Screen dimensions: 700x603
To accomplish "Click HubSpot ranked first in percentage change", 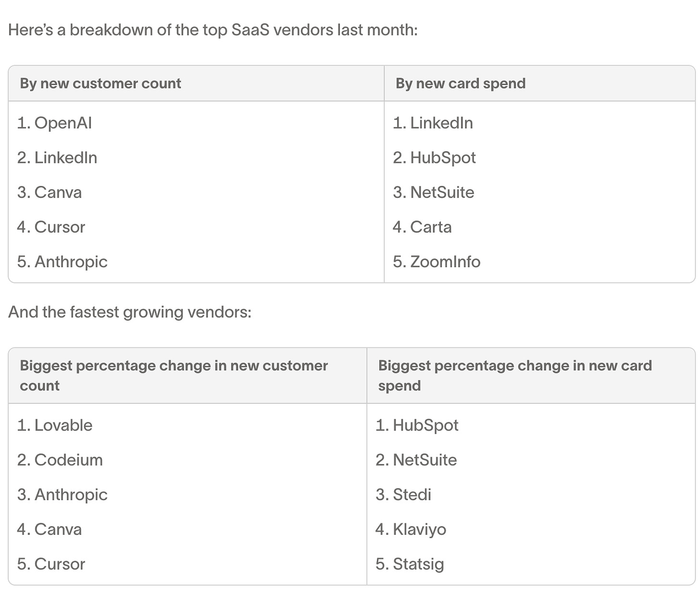I will 417,425.
